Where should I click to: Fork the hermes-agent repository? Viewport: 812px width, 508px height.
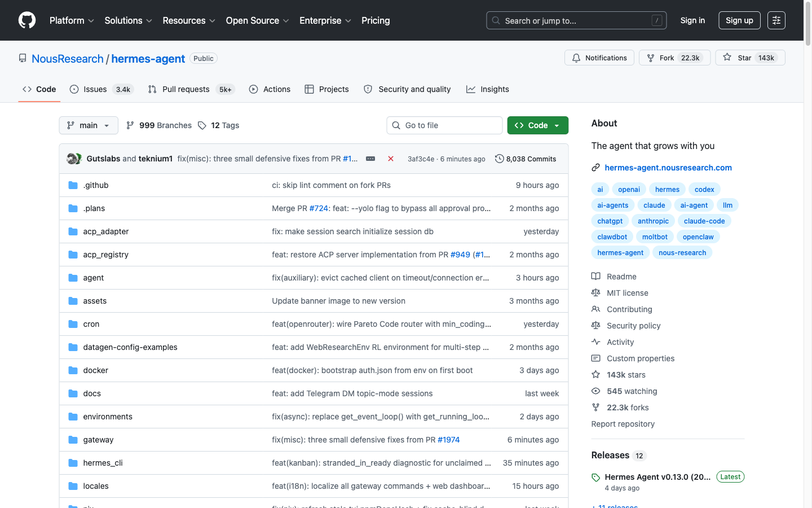(x=674, y=58)
